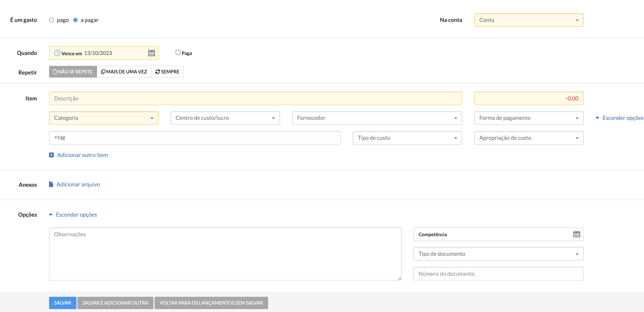
Task: Click VOLTAR PARA OS LANÇAMENTOS SEM SALVAR
Action: [x=211, y=303]
